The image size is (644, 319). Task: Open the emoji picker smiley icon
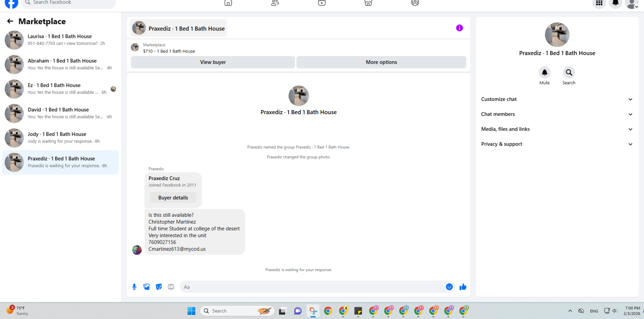449,287
